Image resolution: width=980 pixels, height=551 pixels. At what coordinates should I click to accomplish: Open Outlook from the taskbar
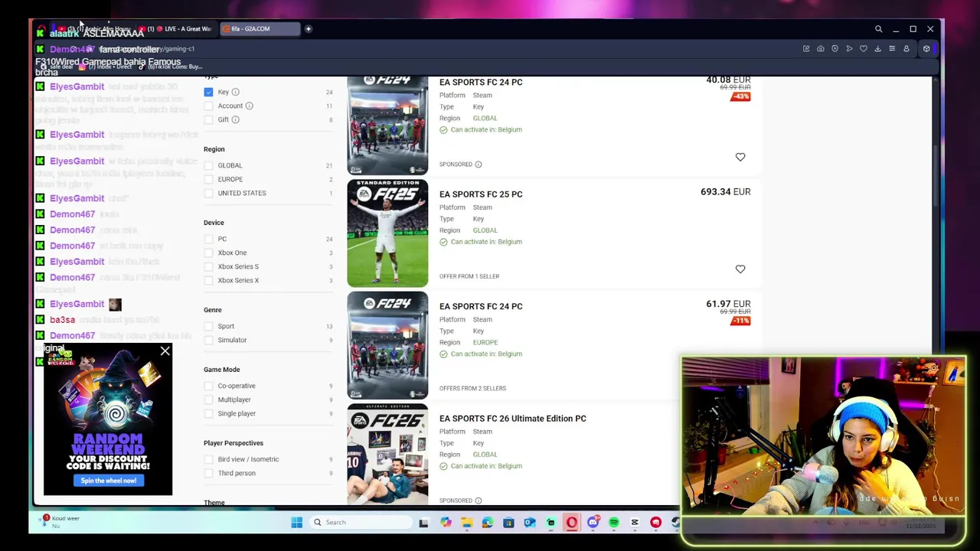click(530, 523)
